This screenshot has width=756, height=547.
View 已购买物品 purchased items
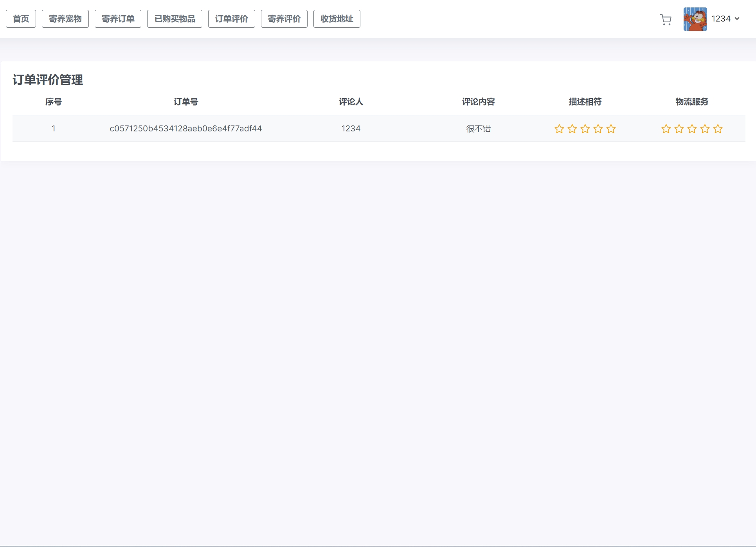point(175,19)
